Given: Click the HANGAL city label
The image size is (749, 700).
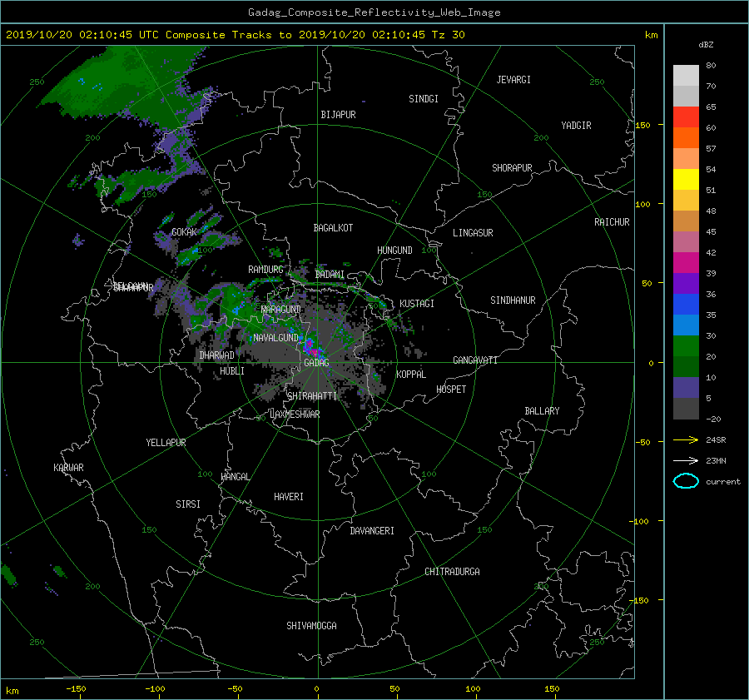Looking at the screenshot, I should [x=236, y=477].
